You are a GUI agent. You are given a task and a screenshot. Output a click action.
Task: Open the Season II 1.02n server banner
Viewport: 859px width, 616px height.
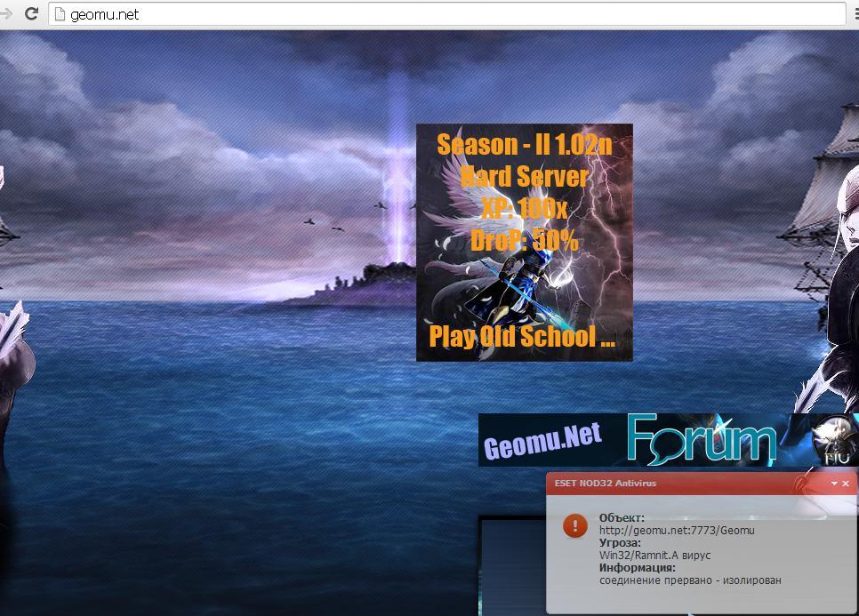(525, 242)
